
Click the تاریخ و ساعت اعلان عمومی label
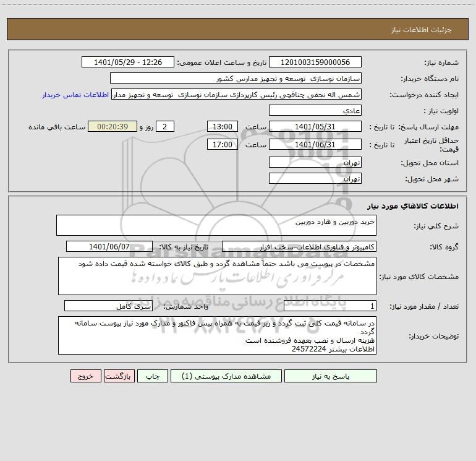[222, 63]
